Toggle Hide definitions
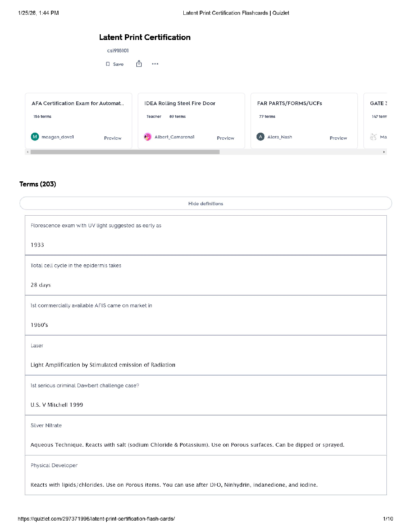Screen dimensions: 411x532 [x=205, y=204]
